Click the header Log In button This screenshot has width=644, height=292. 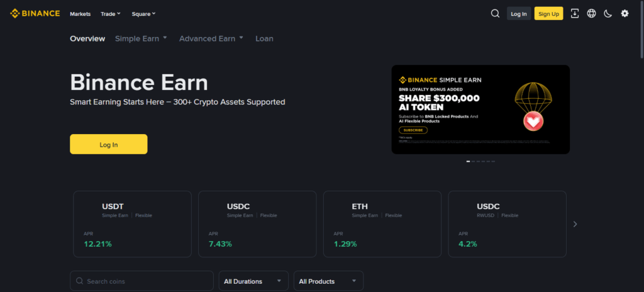pyautogui.click(x=519, y=14)
